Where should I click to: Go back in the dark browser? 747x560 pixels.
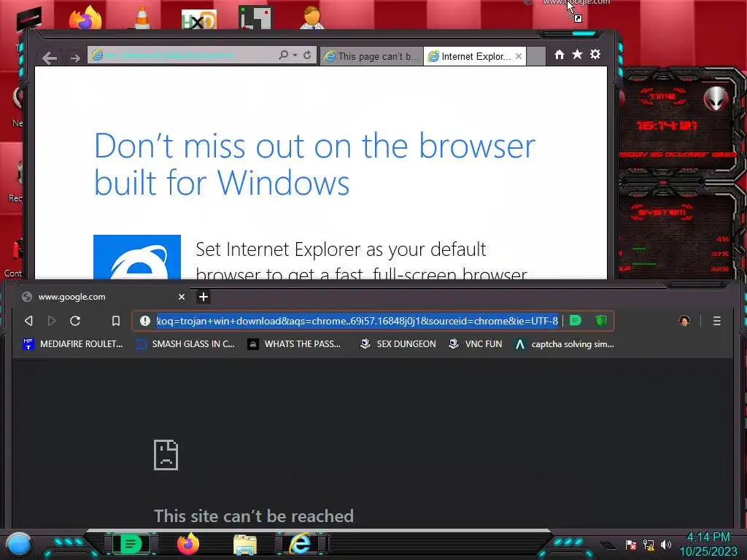(28, 321)
